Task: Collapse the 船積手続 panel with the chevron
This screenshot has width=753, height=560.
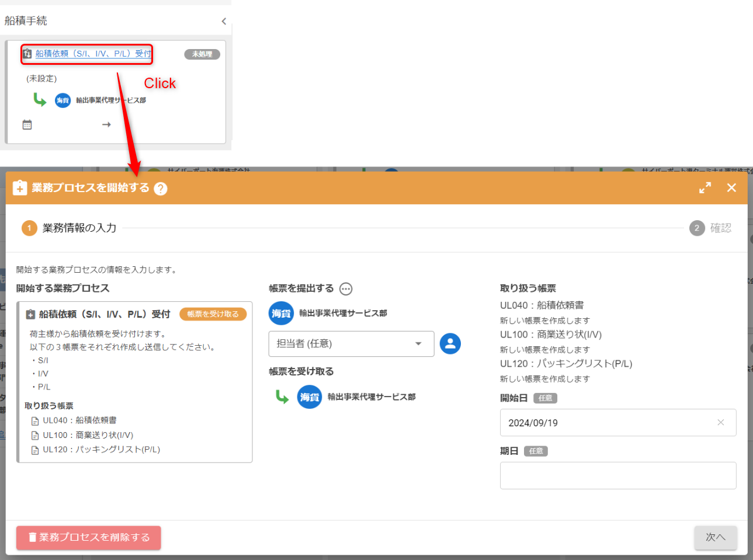Action: click(x=224, y=22)
